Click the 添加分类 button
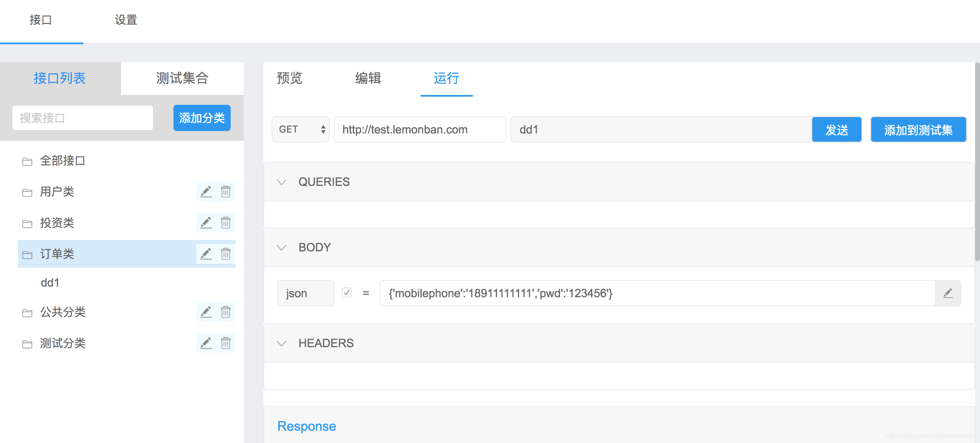Viewport: 980px width, 443px height. 202,118
